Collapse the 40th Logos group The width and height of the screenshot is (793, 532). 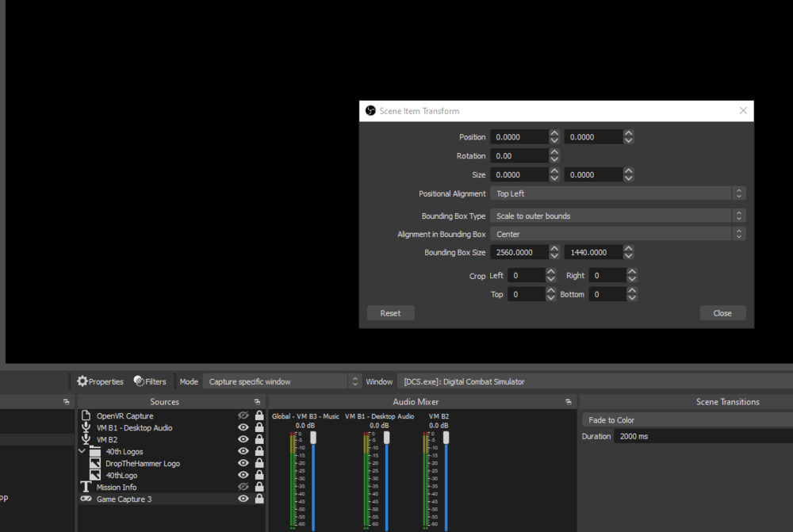point(82,451)
